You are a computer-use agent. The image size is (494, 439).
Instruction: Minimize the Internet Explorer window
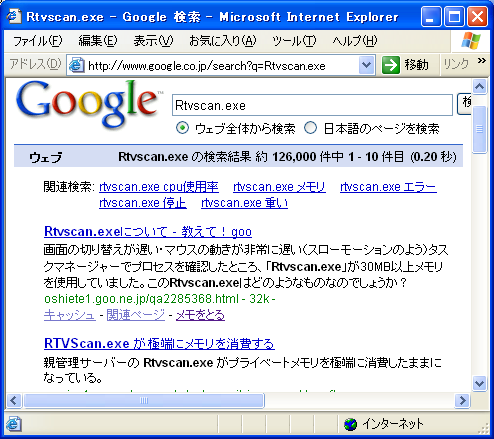[x=431, y=16]
